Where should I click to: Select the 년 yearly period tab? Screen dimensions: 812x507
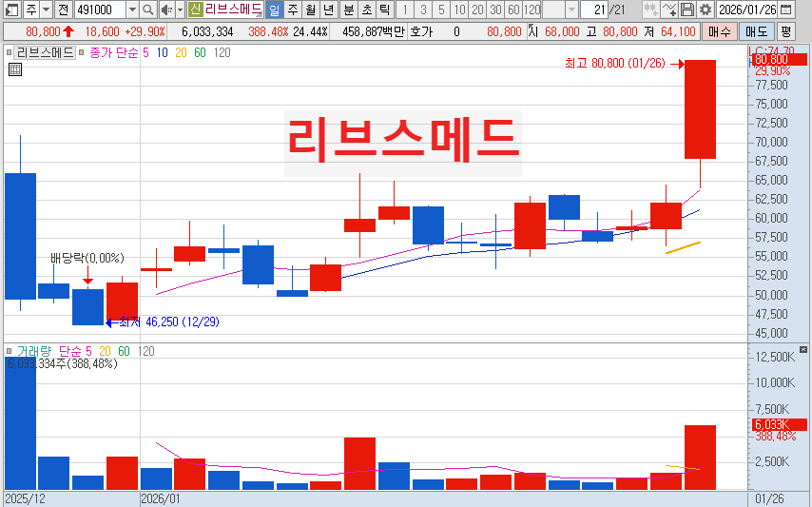pos(328,10)
